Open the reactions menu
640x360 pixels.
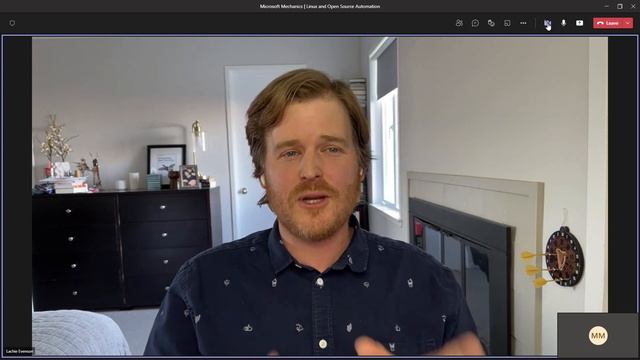click(491, 23)
